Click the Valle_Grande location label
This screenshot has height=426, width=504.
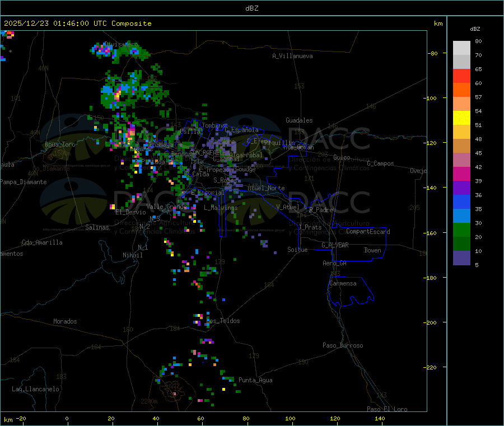pyautogui.click(x=167, y=207)
